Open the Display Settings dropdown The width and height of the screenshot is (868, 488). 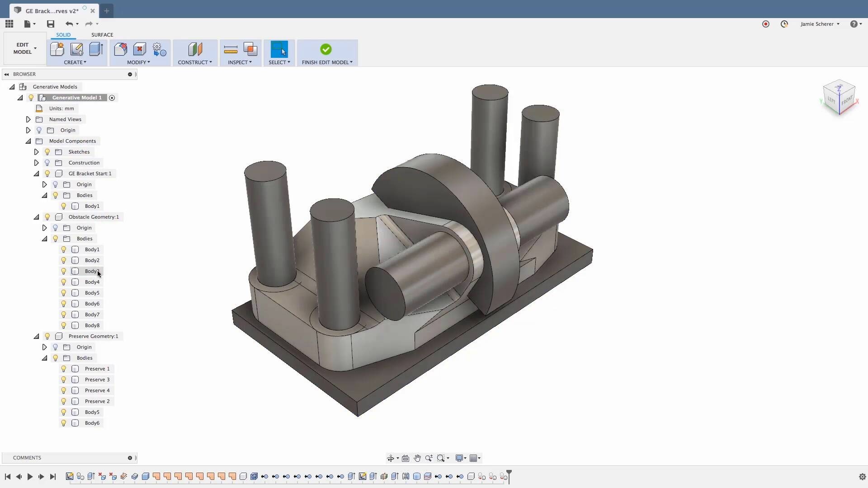460,458
